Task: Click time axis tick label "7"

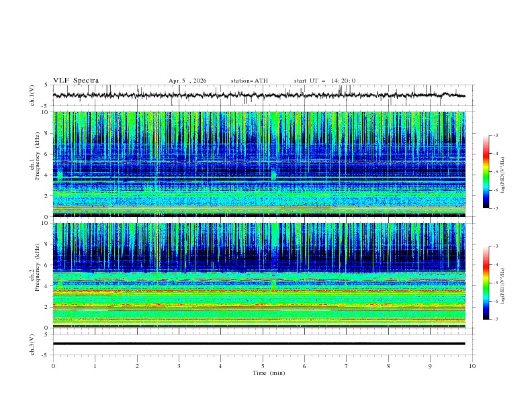Action: pyautogui.click(x=347, y=366)
